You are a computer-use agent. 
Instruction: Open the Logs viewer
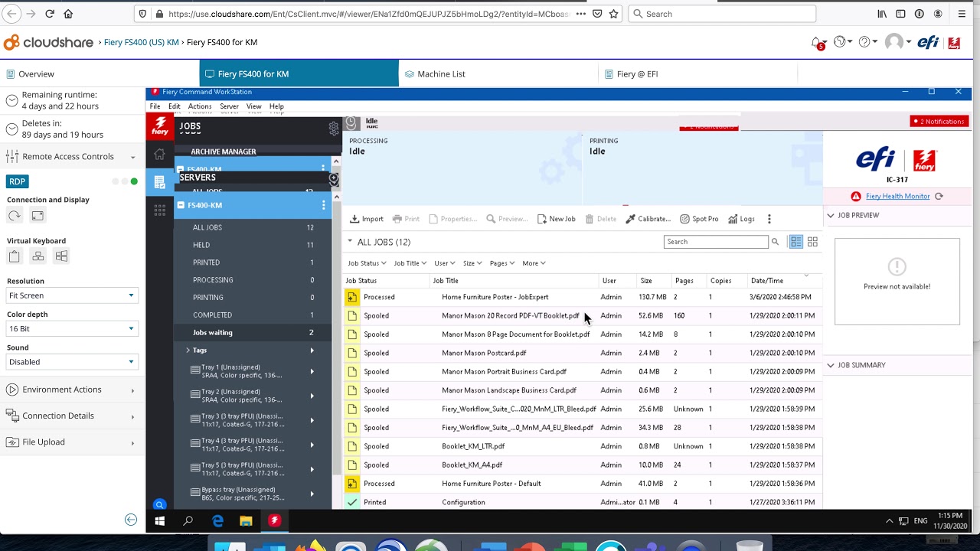[x=741, y=219]
